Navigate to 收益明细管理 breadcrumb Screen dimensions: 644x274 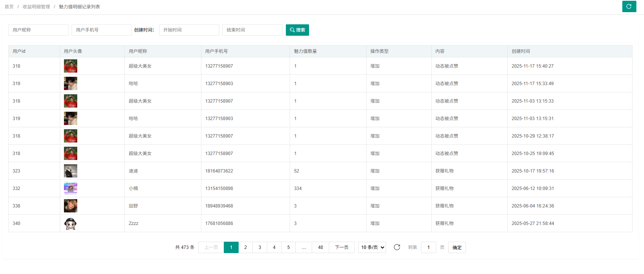pyautogui.click(x=36, y=7)
